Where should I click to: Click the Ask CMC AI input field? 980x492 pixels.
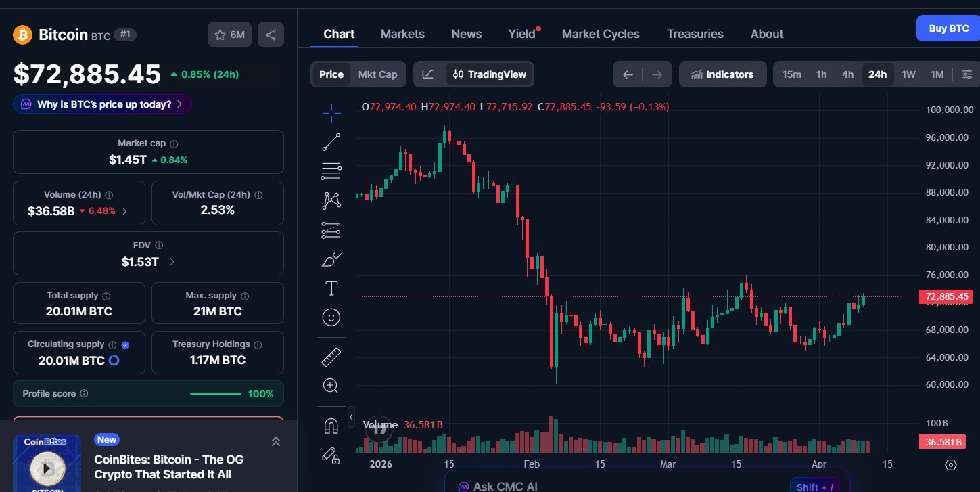643,485
